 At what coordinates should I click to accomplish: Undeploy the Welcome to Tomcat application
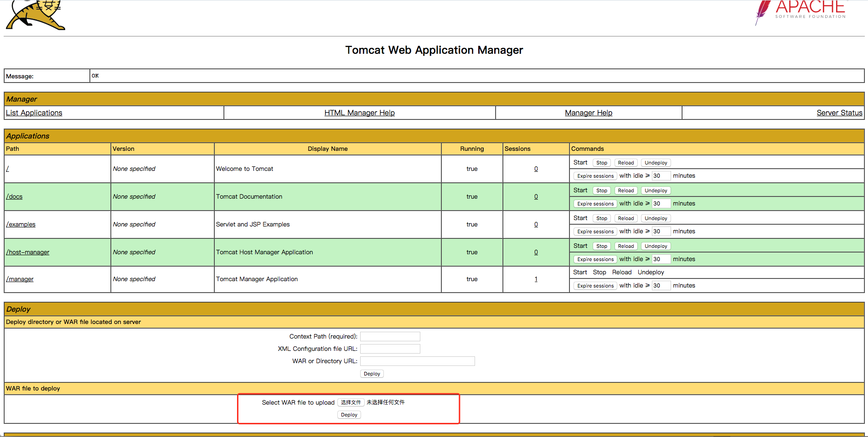(x=656, y=163)
